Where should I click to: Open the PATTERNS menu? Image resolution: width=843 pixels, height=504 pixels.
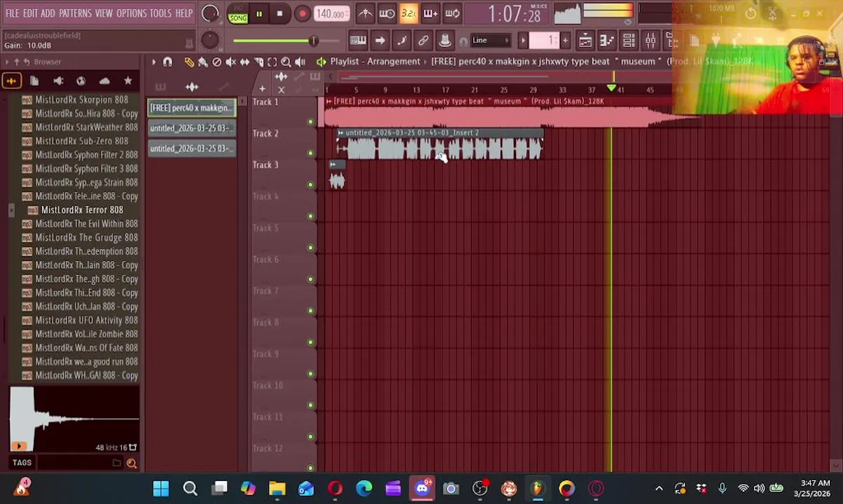[75, 13]
